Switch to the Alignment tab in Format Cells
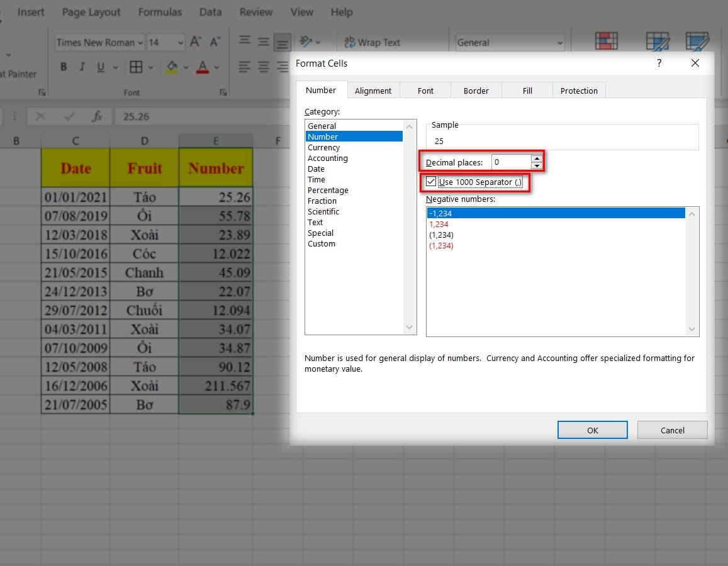 click(x=373, y=91)
